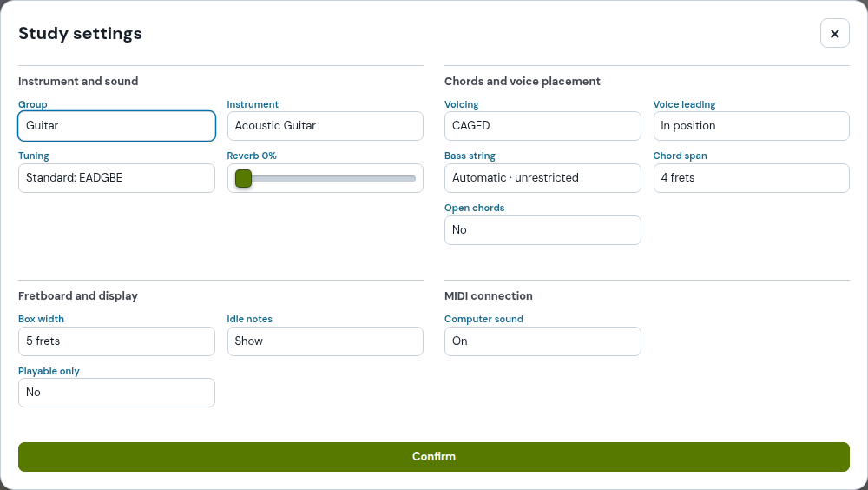Toggle the Open chords option

coord(542,230)
